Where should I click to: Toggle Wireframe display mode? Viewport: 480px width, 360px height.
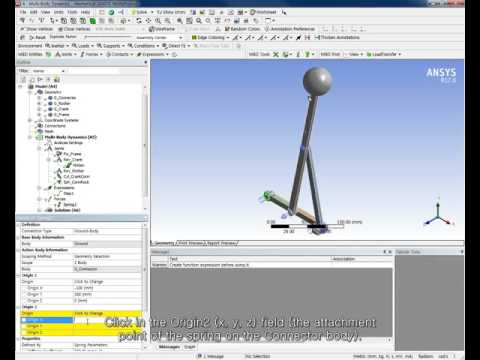point(162,29)
